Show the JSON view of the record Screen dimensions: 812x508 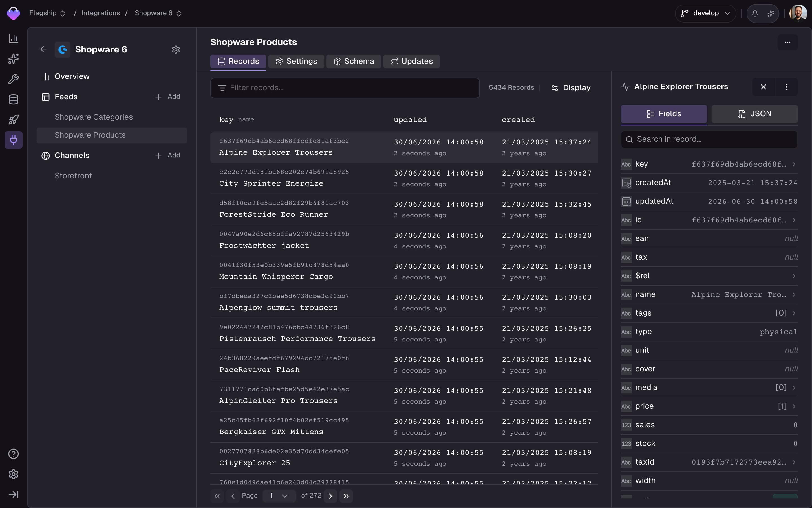click(x=754, y=114)
